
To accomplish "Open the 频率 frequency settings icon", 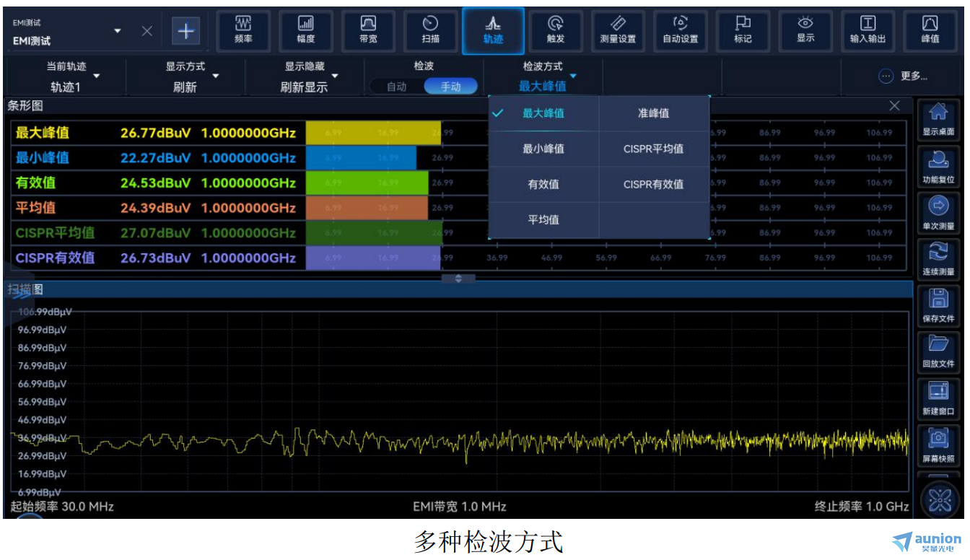I will click(x=243, y=30).
